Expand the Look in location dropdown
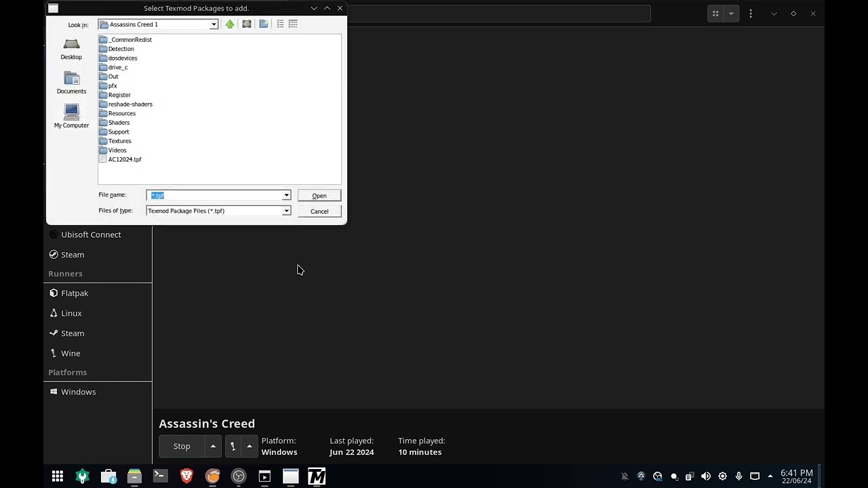 click(x=214, y=24)
